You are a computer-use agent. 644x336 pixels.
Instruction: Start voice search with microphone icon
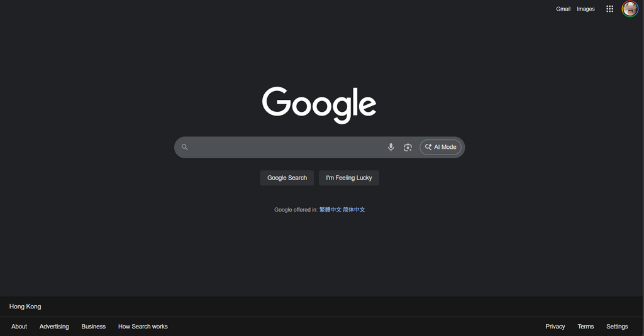pyautogui.click(x=391, y=148)
